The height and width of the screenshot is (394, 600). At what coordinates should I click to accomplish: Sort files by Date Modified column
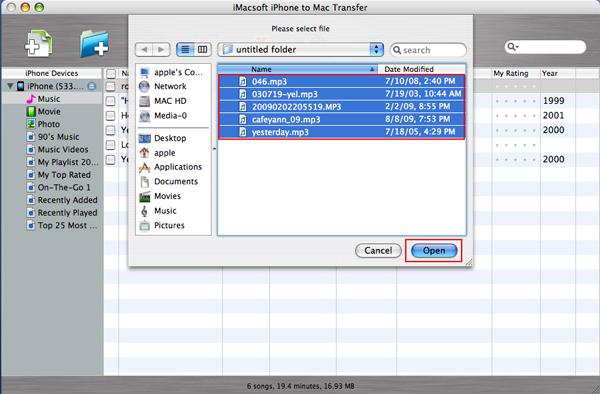[422, 69]
